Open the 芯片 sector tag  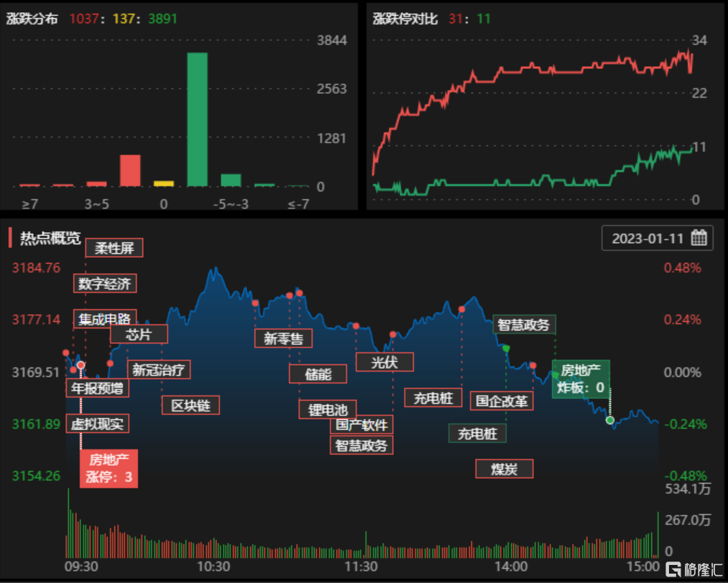click(139, 334)
